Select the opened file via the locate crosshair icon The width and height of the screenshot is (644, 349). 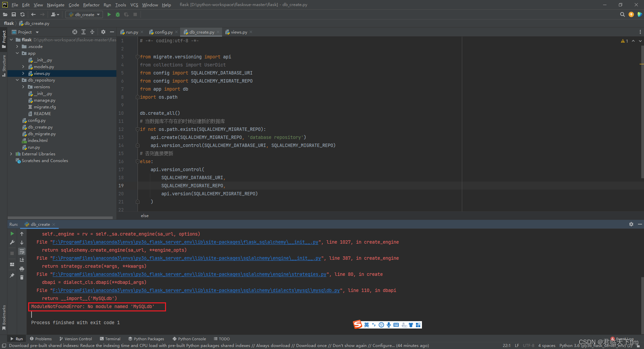(75, 32)
